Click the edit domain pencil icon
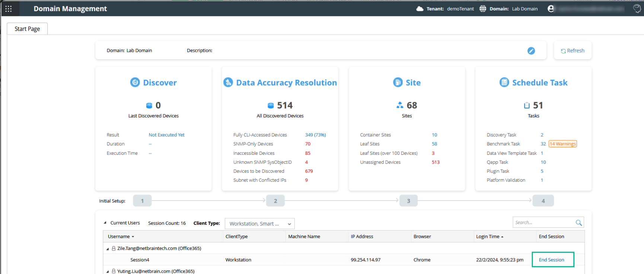 [531, 51]
